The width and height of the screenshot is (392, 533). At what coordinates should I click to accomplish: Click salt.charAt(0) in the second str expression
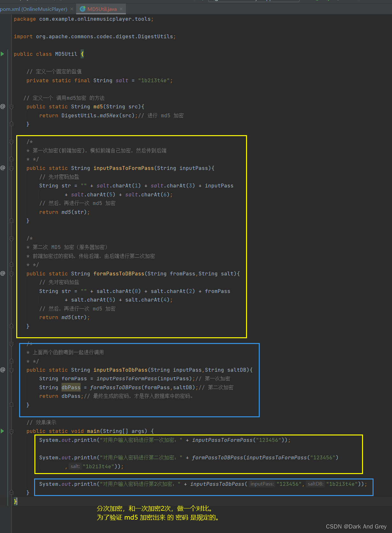pyautogui.click(x=119, y=291)
